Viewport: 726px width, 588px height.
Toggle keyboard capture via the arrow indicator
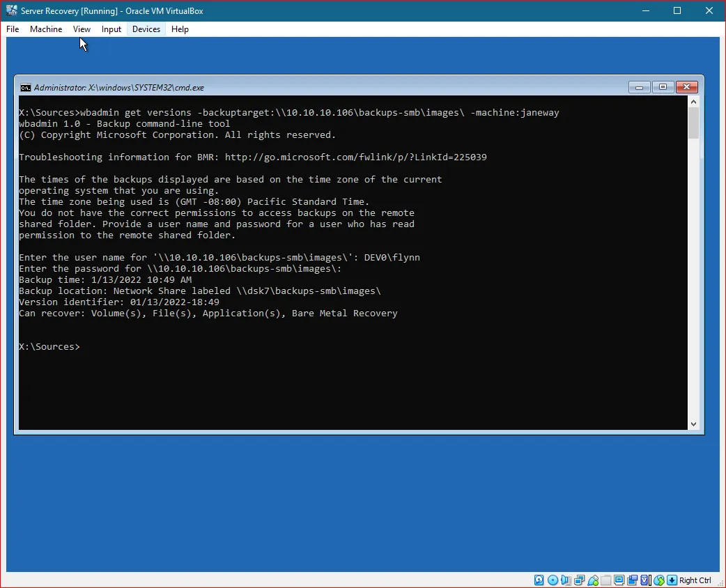(671, 580)
